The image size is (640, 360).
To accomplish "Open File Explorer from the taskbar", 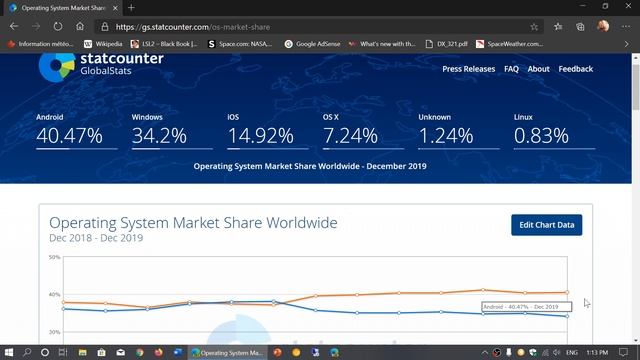I will click(x=82, y=352).
